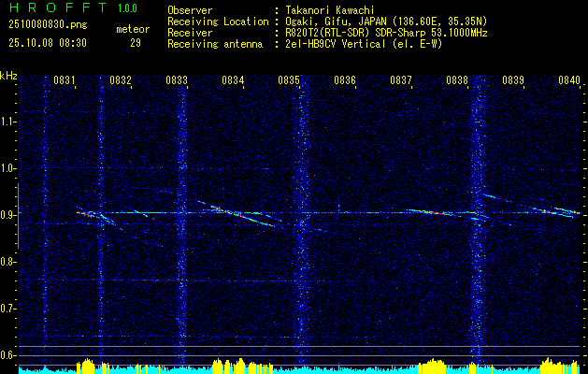
Task: Click the 0832 time marker
Action: (x=121, y=80)
